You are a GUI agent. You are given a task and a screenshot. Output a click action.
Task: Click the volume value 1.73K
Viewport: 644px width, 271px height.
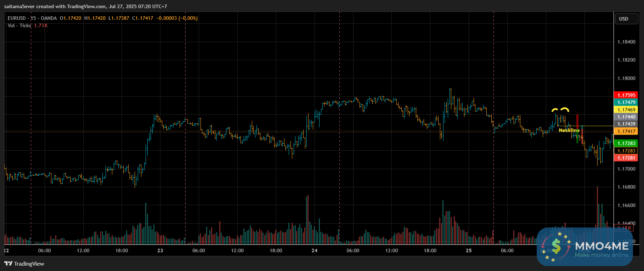click(x=41, y=25)
